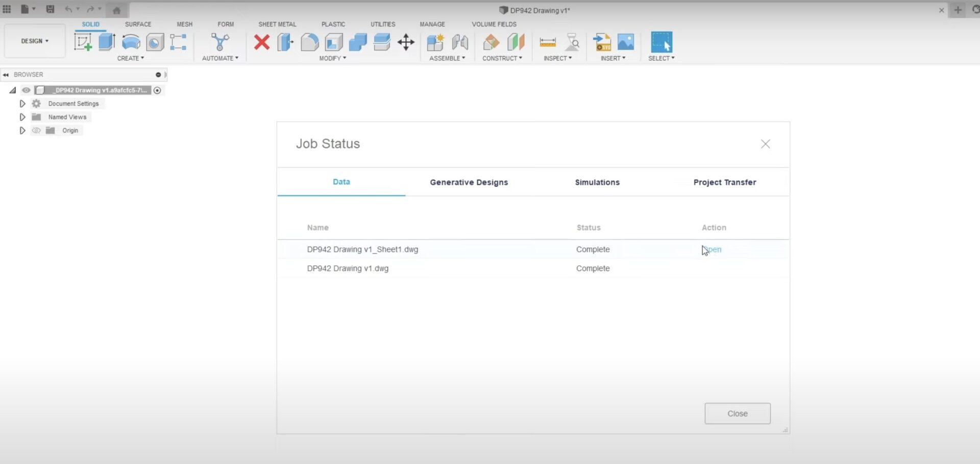The height and width of the screenshot is (464, 980).
Task: Open a new document tab with plus
Action: [958, 10]
